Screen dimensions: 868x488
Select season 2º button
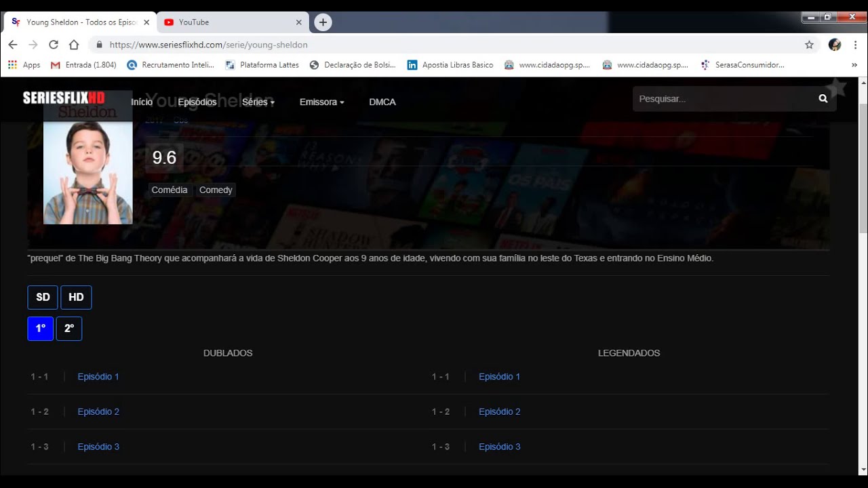[69, 329]
